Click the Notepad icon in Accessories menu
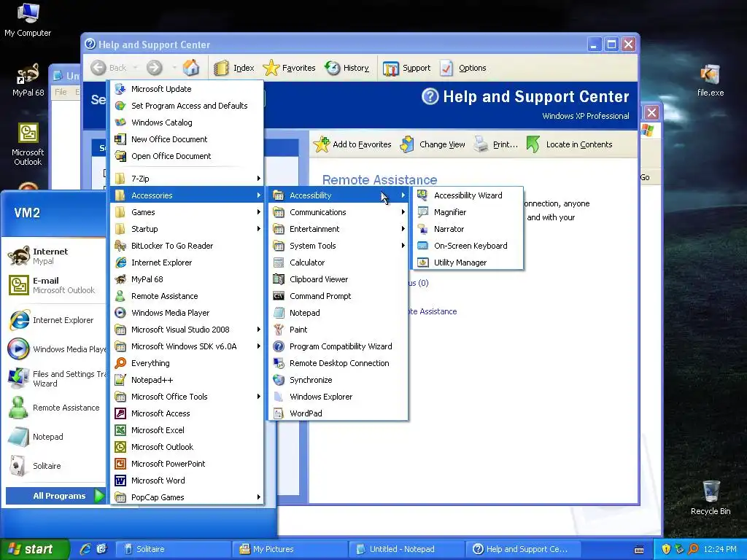 [279, 313]
